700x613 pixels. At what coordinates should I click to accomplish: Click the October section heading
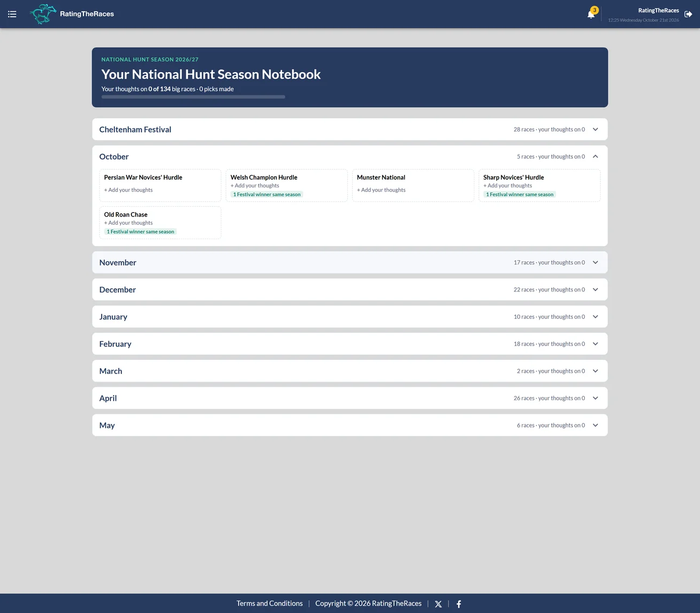pos(114,157)
